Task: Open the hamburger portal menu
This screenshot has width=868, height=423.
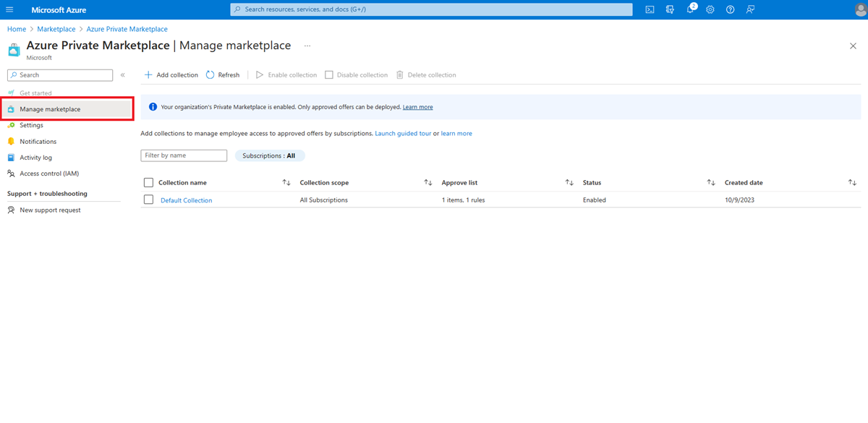Action: tap(9, 9)
